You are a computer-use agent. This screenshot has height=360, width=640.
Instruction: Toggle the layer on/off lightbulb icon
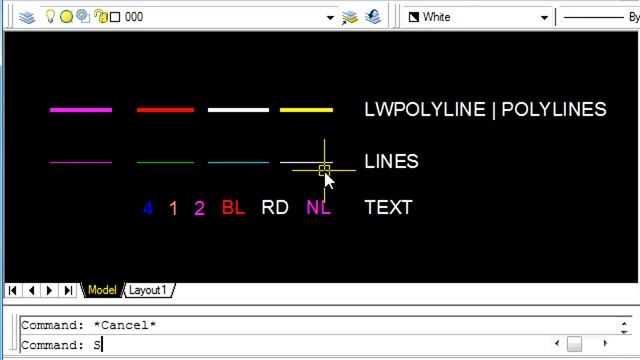click(x=50, y=16)
